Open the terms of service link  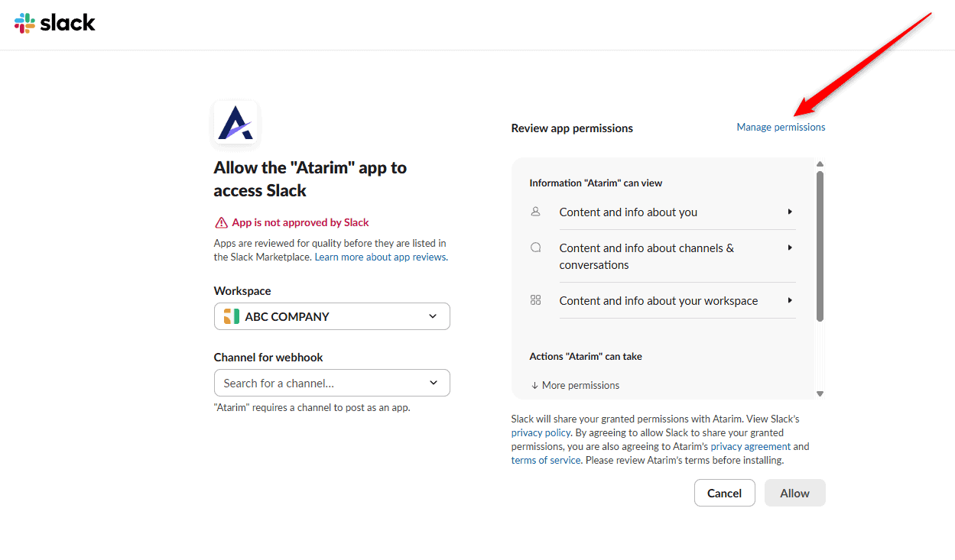546,460
